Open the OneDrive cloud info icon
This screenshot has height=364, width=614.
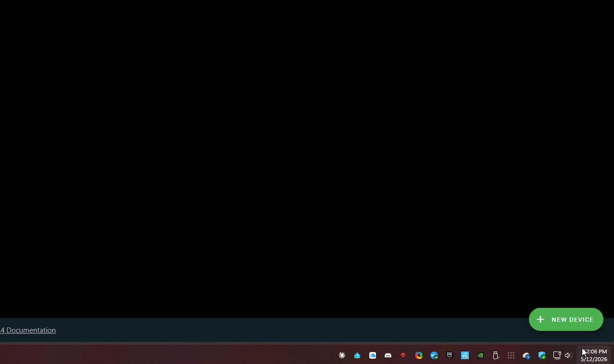pos(526,355)
